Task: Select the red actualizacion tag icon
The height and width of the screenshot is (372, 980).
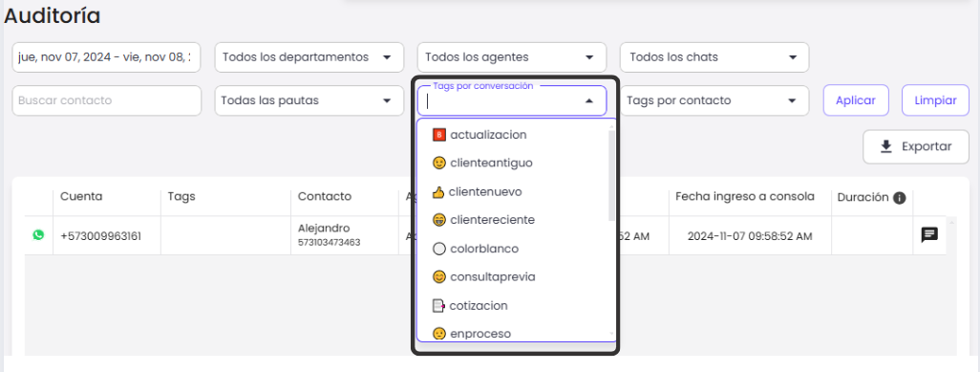Action: tap(439, 135)
